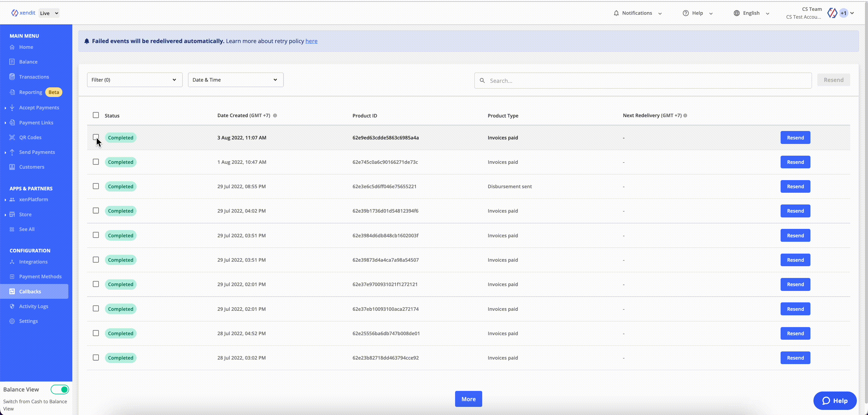868x415 pixels.
Task: Click the QR Codes sidebar icon
Action: 12,137
